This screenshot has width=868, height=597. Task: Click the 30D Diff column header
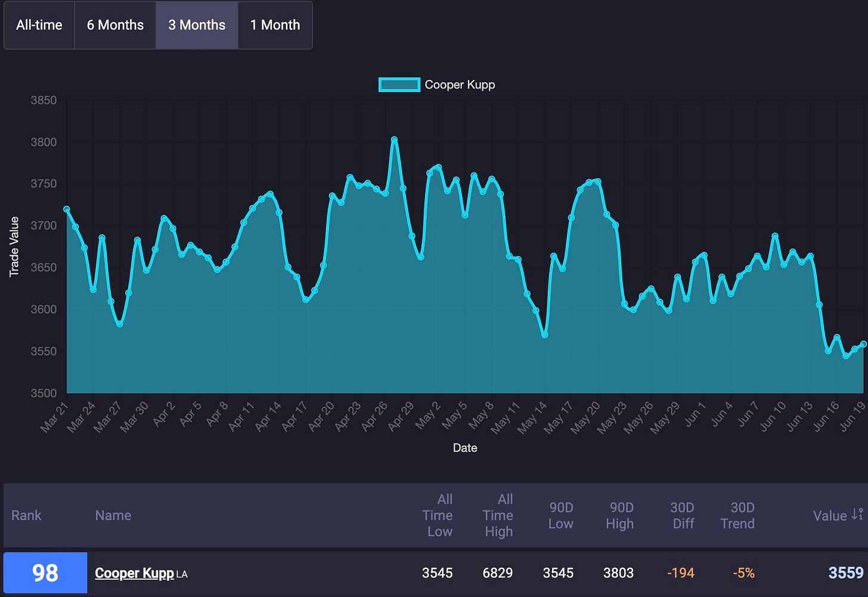[x=683, y=515]
